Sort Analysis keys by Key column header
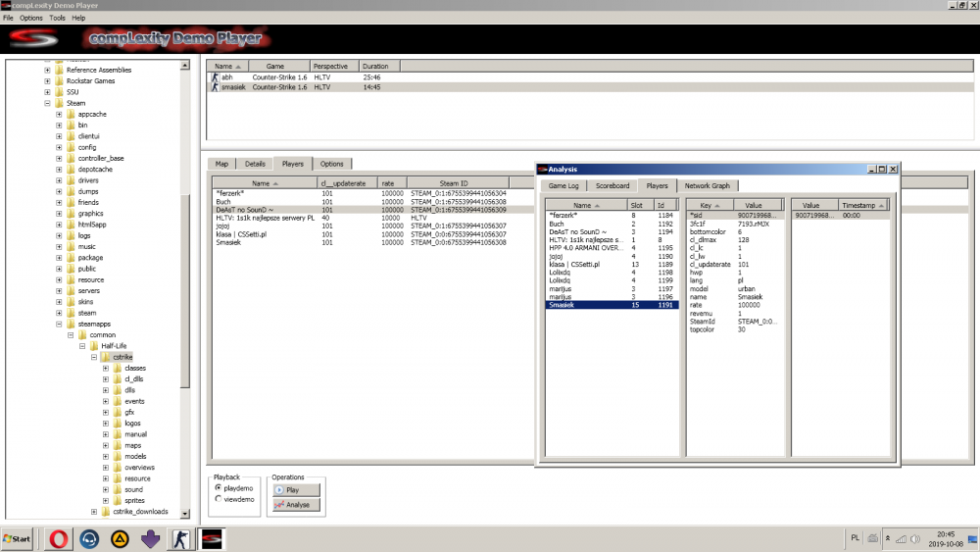Image resolution: width=980 pixels, height=552 pixels. click(710, 205)
